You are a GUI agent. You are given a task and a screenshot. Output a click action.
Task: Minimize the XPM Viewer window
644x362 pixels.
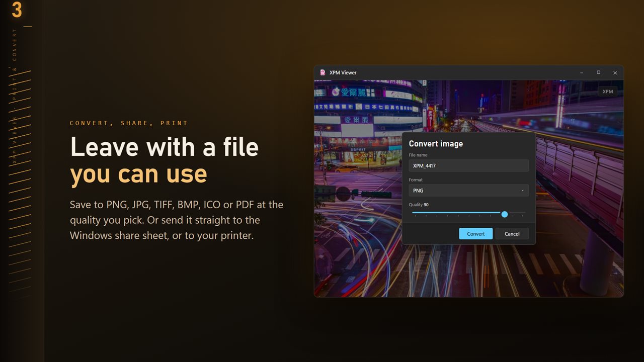(582, 73)
